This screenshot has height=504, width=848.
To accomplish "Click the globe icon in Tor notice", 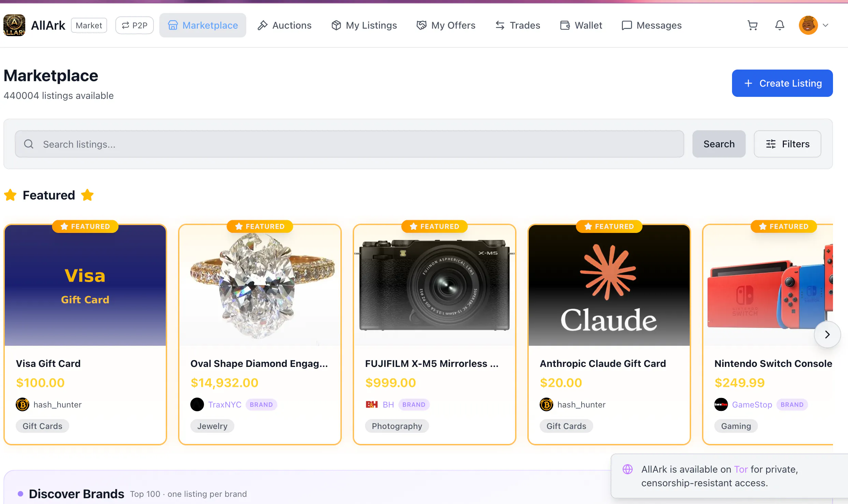I will tap(628, 469).
